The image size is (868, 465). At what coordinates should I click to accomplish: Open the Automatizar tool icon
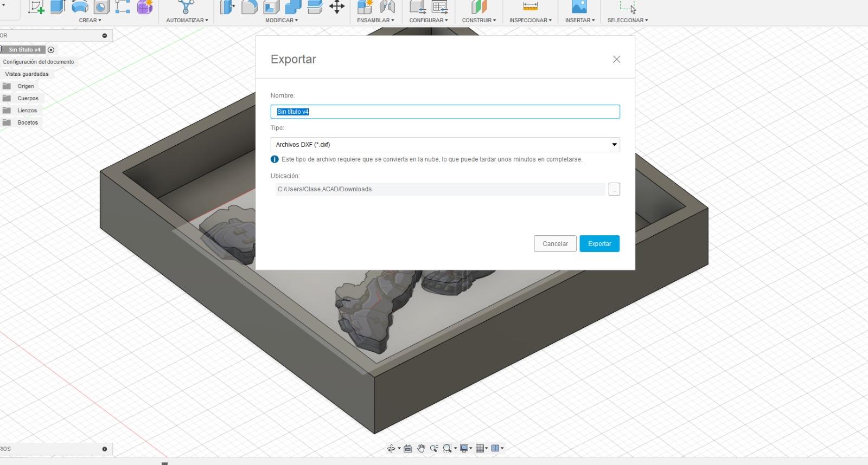click(186, 7)
